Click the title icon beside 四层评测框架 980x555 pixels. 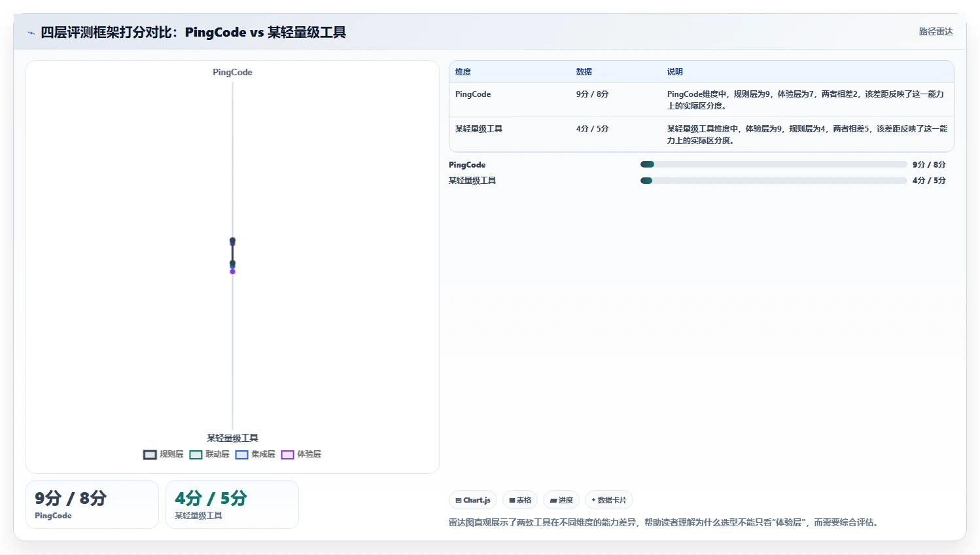[x=31, y=33]
